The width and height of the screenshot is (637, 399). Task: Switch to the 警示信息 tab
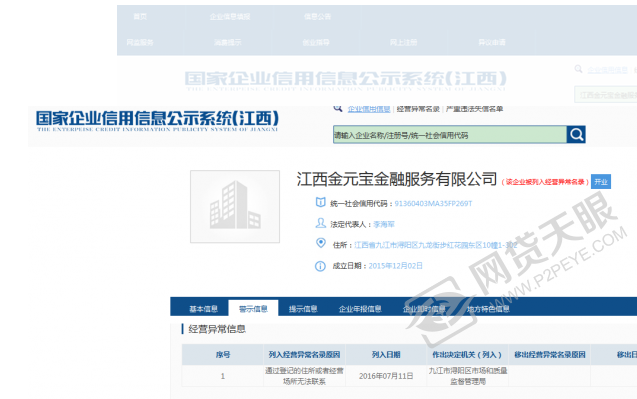point(253,308)
